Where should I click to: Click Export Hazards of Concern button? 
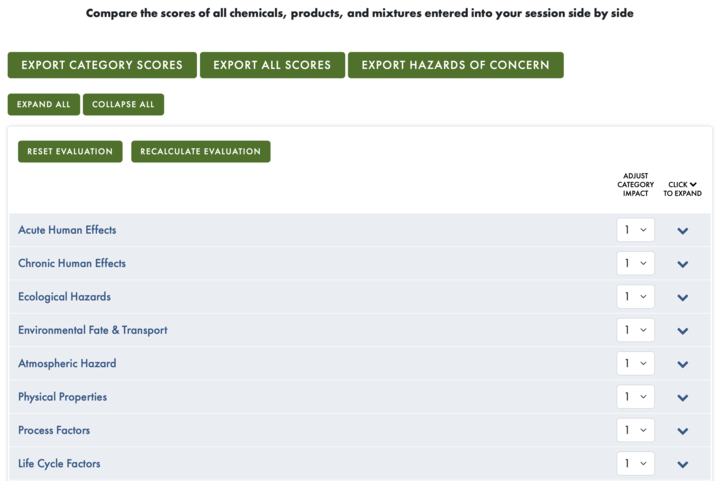(x=456, y=65)
